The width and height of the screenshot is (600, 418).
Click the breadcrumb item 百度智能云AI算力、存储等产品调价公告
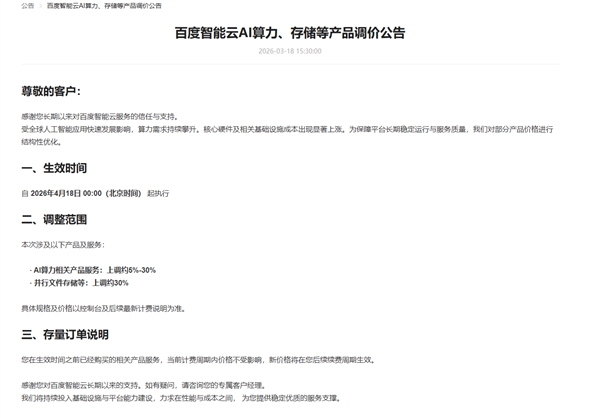(x=104, y=5)
